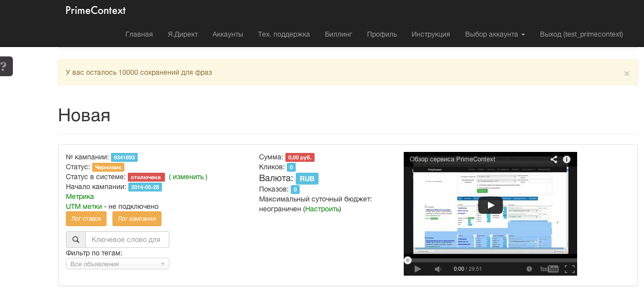Image resolution: width=644 pixels, height=289 pixels.
Task: Click the alert text about 10000 сохранений
Action: [x=139, y=72]
